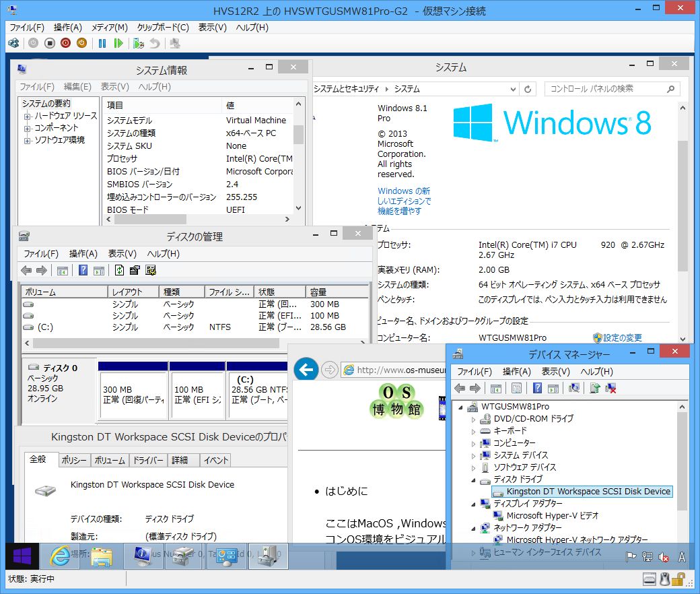
Task: Open クリップボード(C) menu in VM connection window
Action: coord(163,28)
